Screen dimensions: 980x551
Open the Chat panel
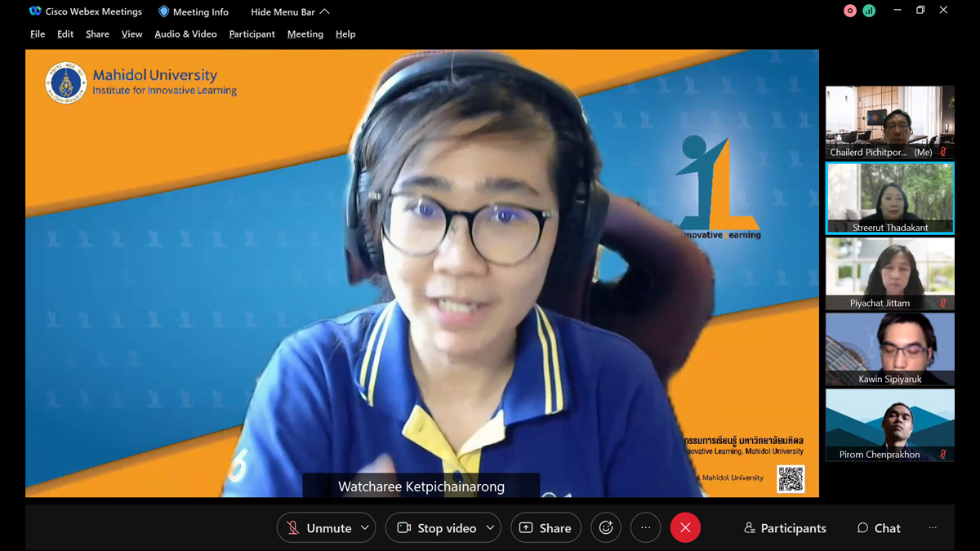pyautogui.click(x=879, y=528)
